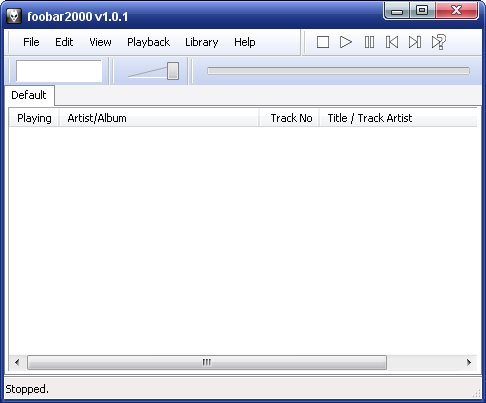Open the Edit menu
Viewport: 486px width, 403px height.
[64, 42]
